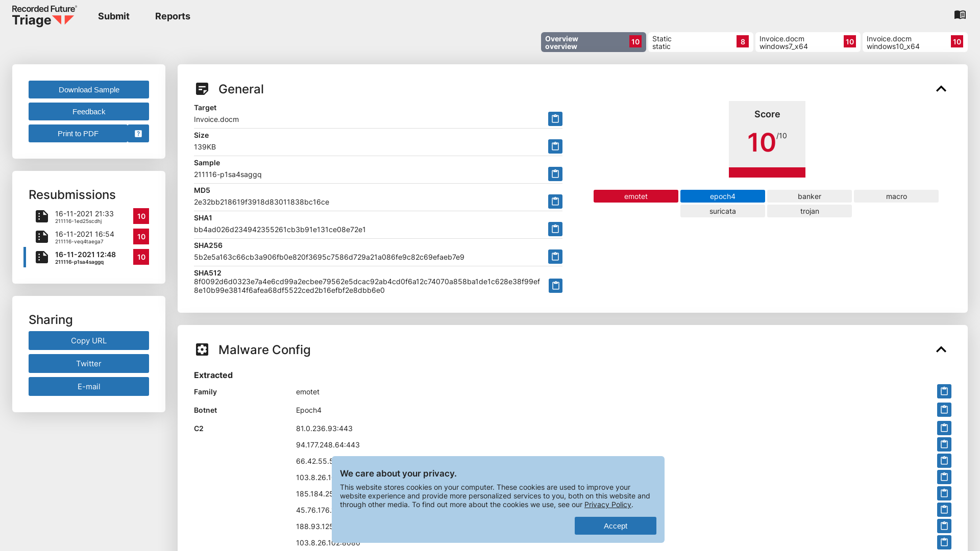Collapse the Malware Config section

coord(941,349)
